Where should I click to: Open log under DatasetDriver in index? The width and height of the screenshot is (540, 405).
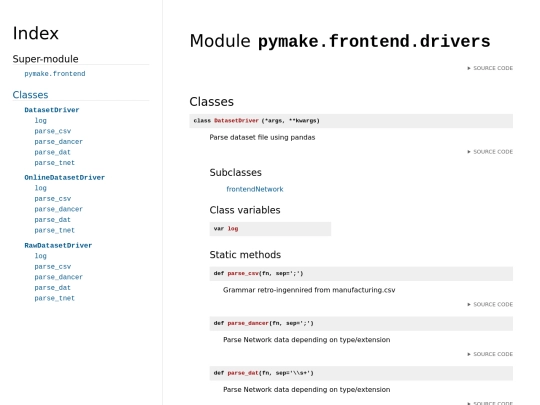point(40,121)
